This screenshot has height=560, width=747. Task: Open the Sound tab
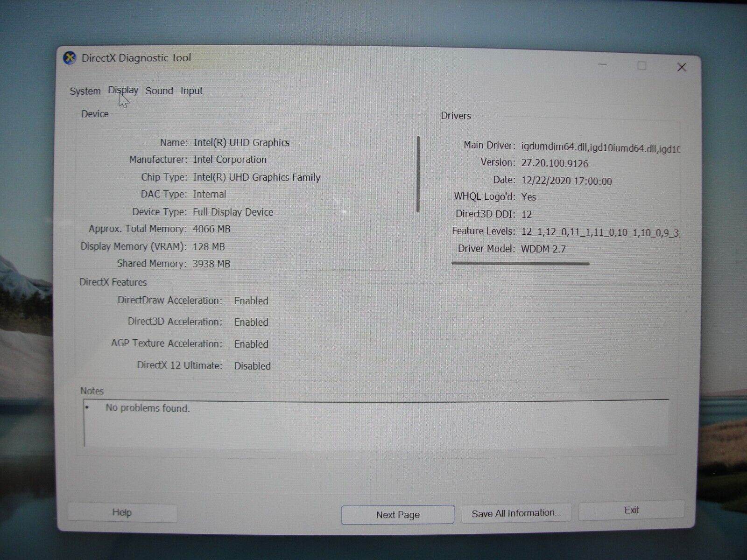[x=159, y=91]
